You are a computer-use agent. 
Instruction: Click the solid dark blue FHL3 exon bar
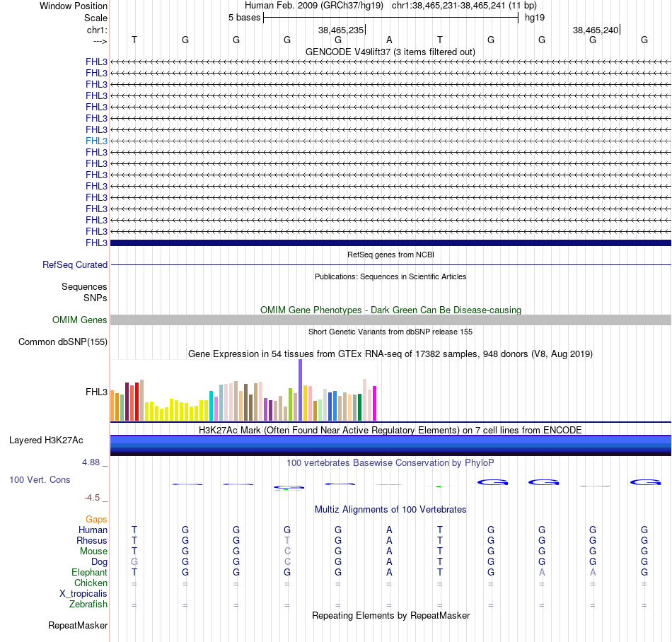pyautogui.click(x=390, y=243)
